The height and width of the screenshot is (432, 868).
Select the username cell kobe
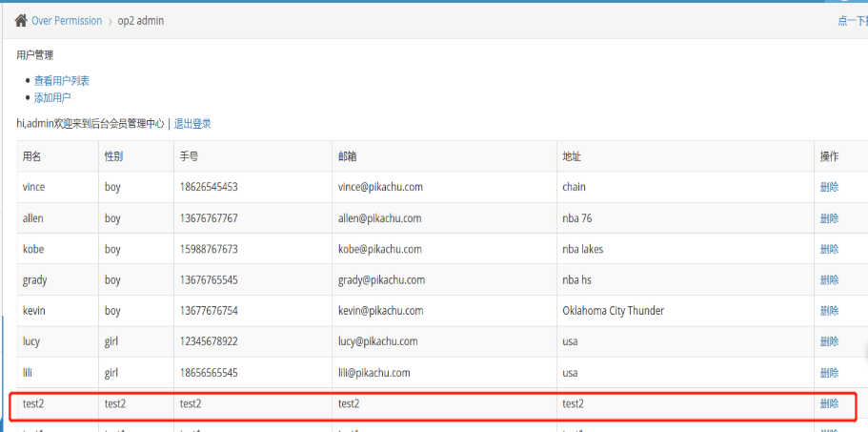click(33, 249)
